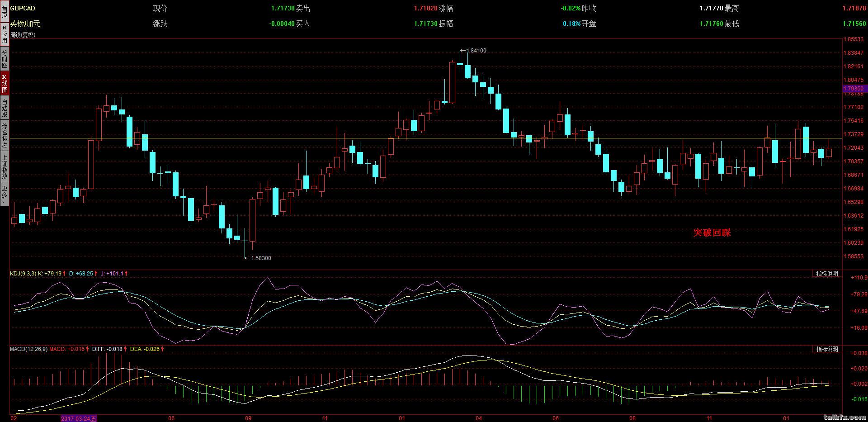
Task: Click the 周线(复权) period label
Action: tap(23, 35)
